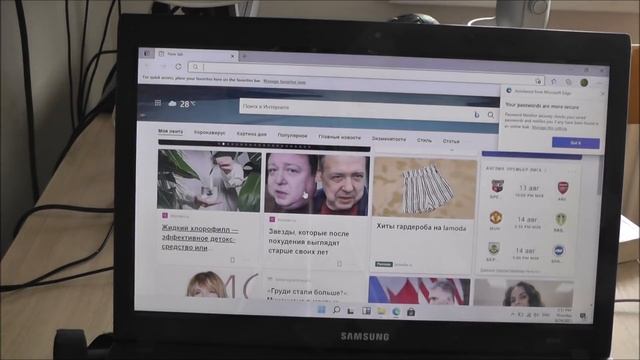
Task: Open the user profile avatar
Action: click(584, 82)
